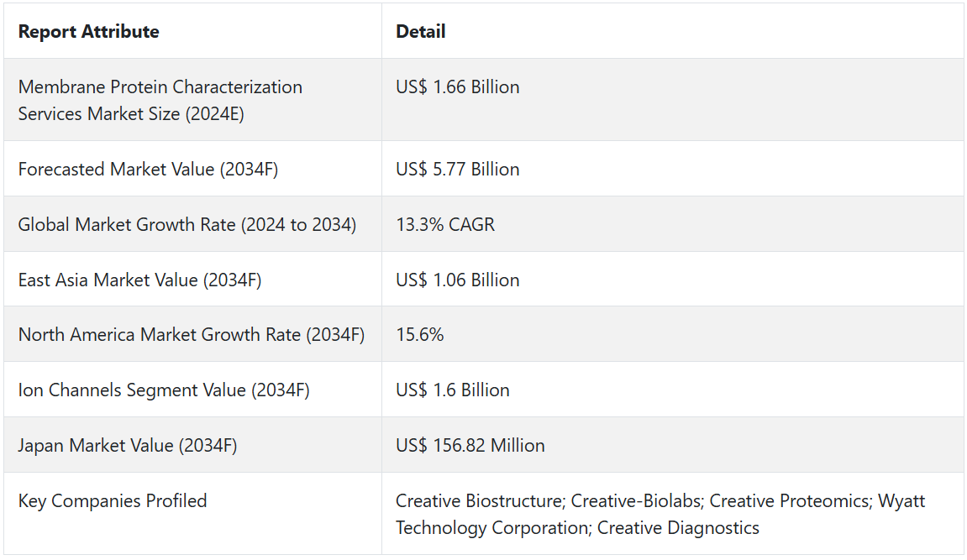Select the Japan Market Value (2034F) cell

pos(128,446)
